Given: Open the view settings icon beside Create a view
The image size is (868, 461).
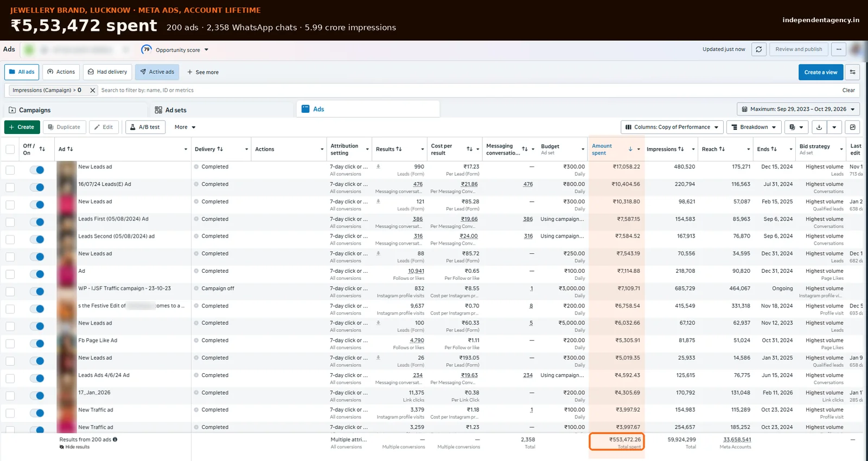Looking at the screenshot, I should point(852,72).
